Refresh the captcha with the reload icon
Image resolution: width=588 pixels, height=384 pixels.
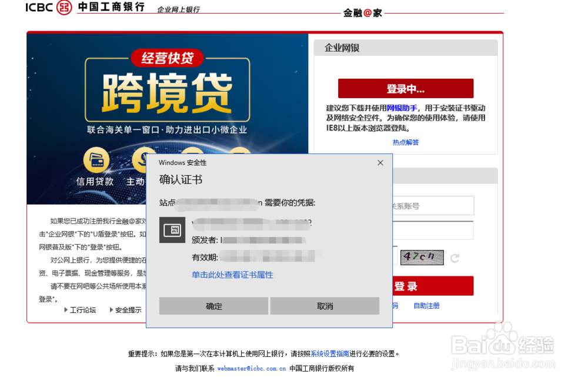pos(455,258)
